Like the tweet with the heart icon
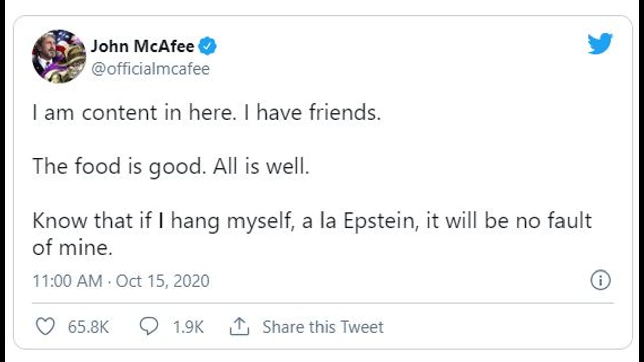 [x=46, y=327]
